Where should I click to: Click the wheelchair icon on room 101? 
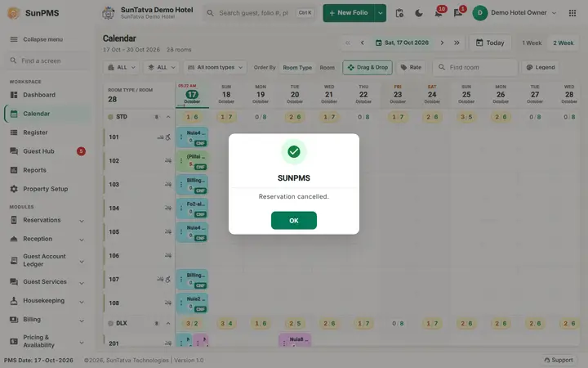(x=168, y=137)
